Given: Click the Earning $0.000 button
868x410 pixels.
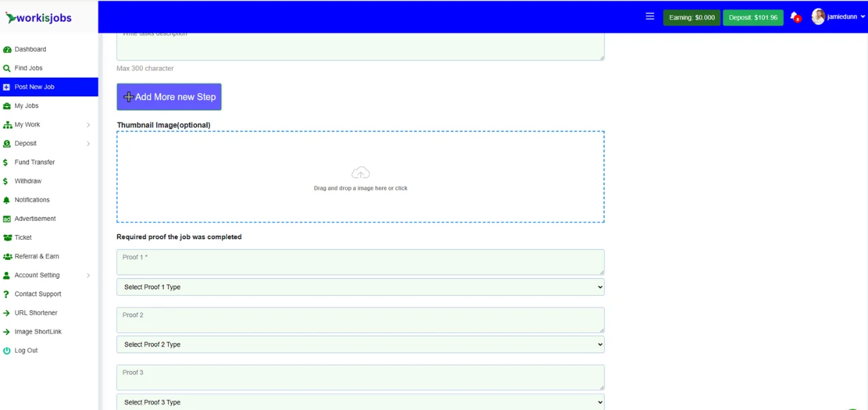Looking at the screenshot, I should pyautogui.click(x=691, y=18).
